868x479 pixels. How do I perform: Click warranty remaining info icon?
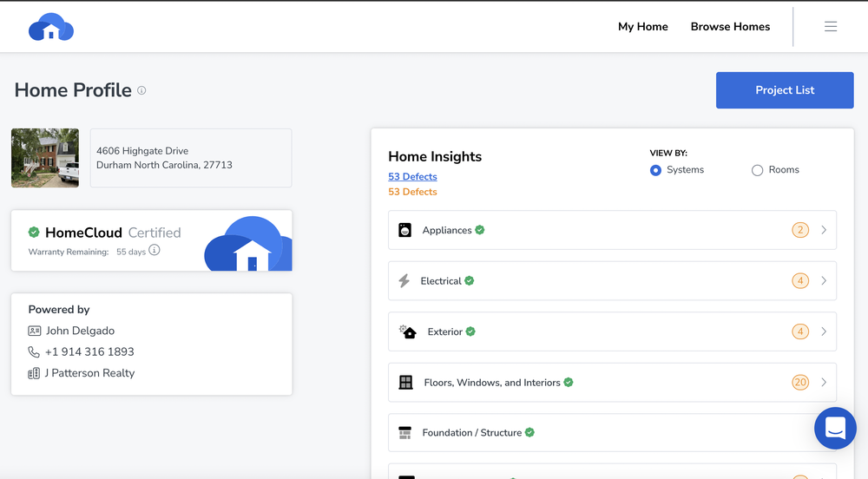click(155, 250)
